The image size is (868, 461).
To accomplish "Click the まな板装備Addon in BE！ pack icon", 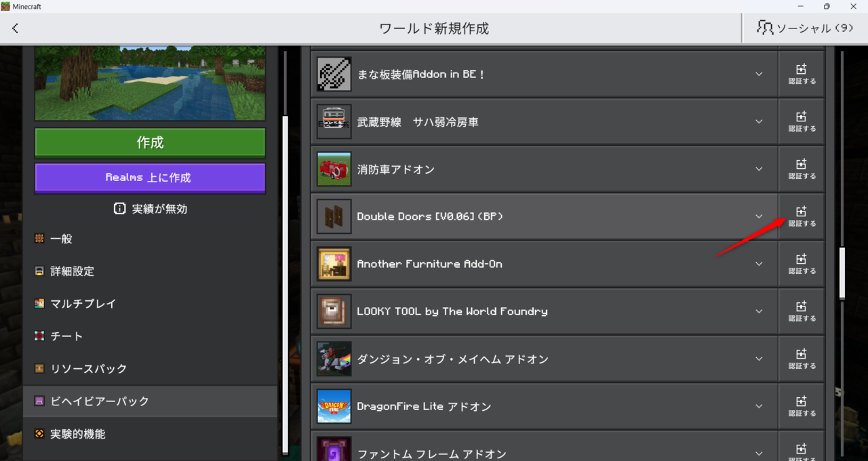I will 334,75.
